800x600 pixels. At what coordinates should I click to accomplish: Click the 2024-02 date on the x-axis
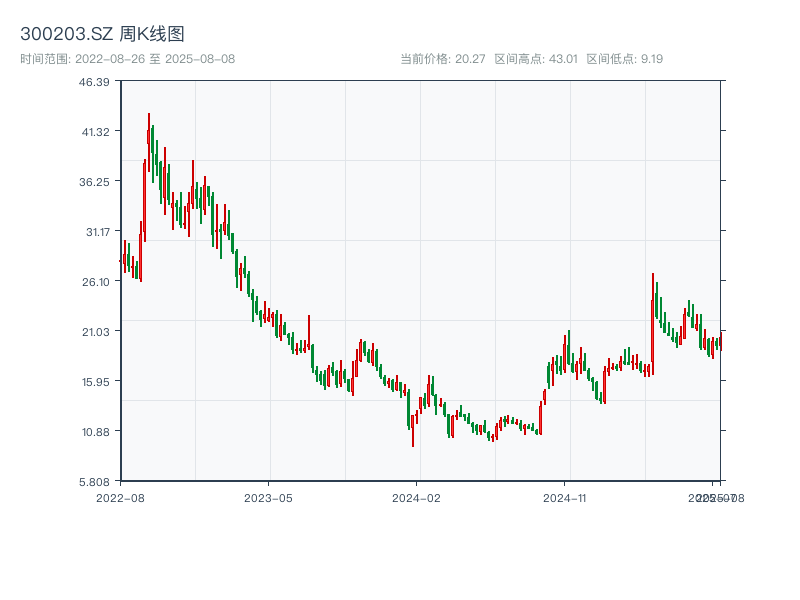coord(418,497)
